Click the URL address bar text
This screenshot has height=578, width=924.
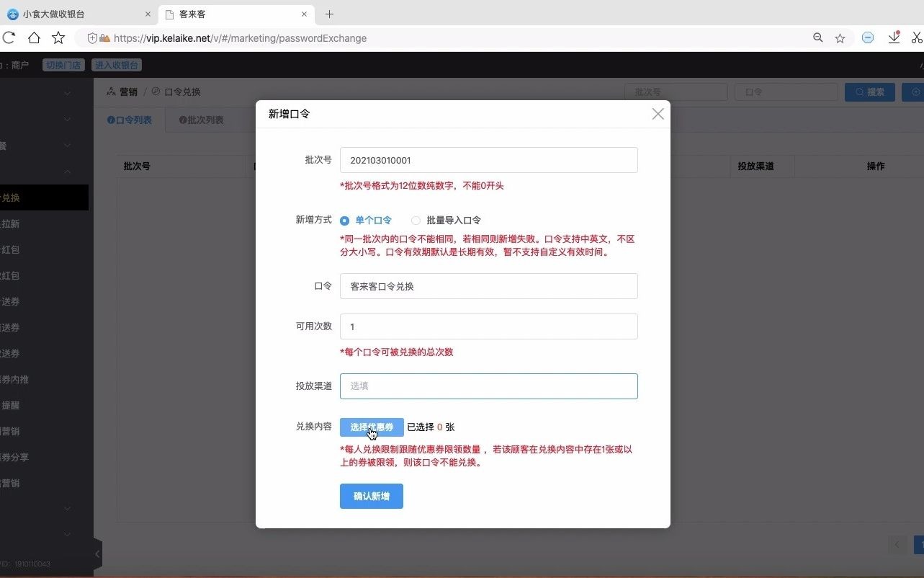240,38
